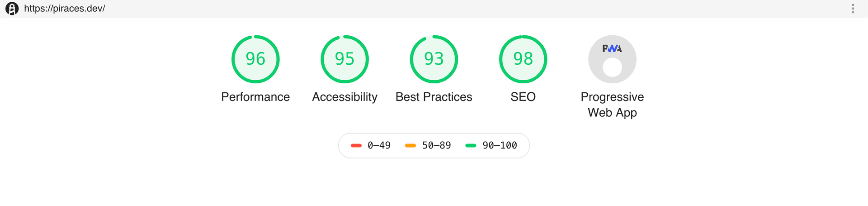Viewport: 868px width, 206px height.
Task: Click the 90–100 legend text
Action: 500,145
